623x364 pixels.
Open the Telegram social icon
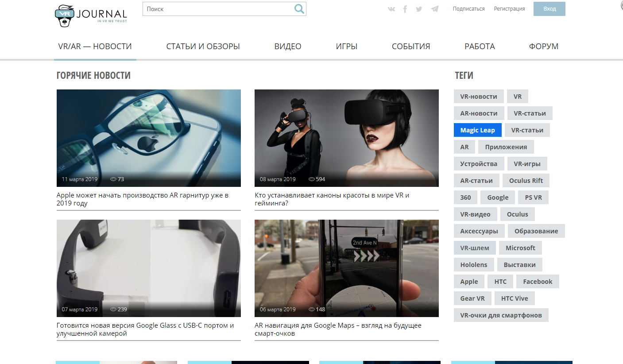435,9
